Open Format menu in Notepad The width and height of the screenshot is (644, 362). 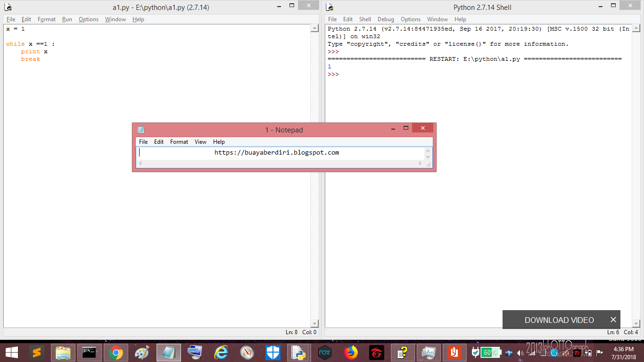click(x=179, y=141)
